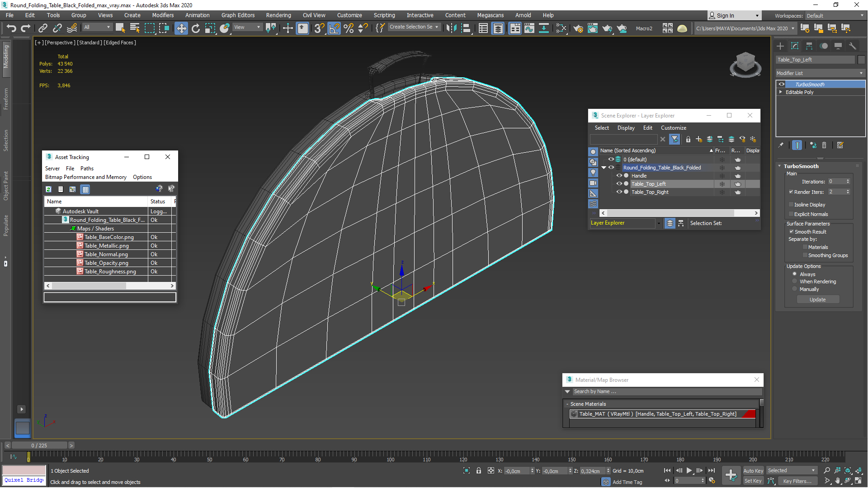Click the Redo arrow icon
This screenshot has height=488, width=868.
(26, 28)
